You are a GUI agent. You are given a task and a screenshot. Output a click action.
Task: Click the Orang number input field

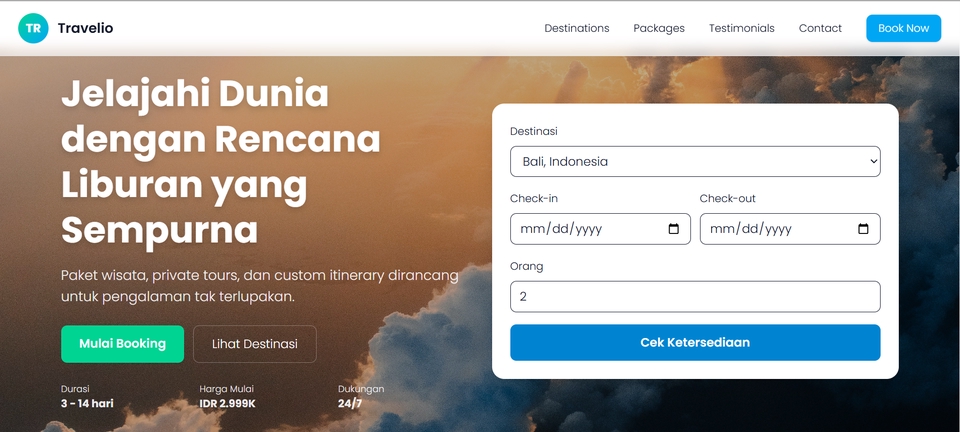click(695, 297)
